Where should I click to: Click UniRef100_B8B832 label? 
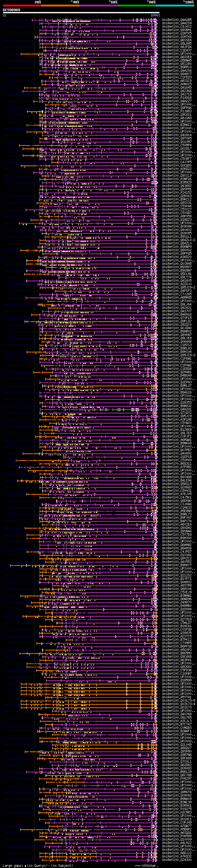[x=177, y=406]
